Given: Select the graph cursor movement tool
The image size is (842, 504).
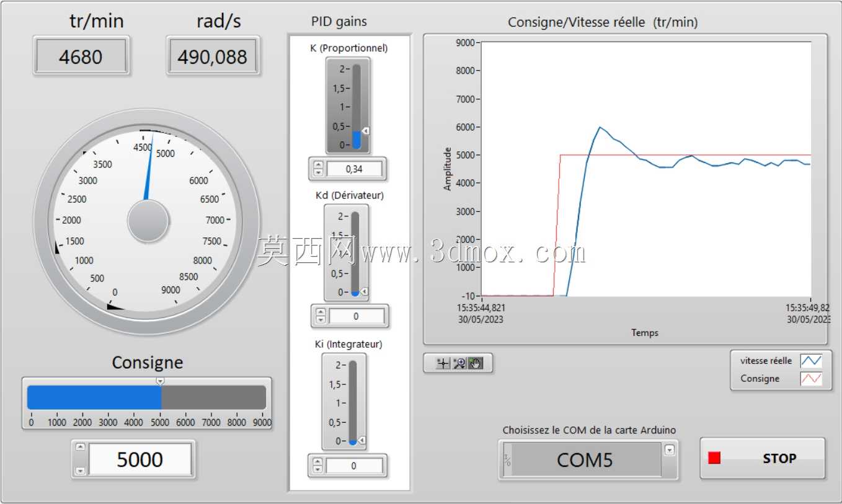Looking at the screenshot, I should pyautogui.click(x=442, y=363).
